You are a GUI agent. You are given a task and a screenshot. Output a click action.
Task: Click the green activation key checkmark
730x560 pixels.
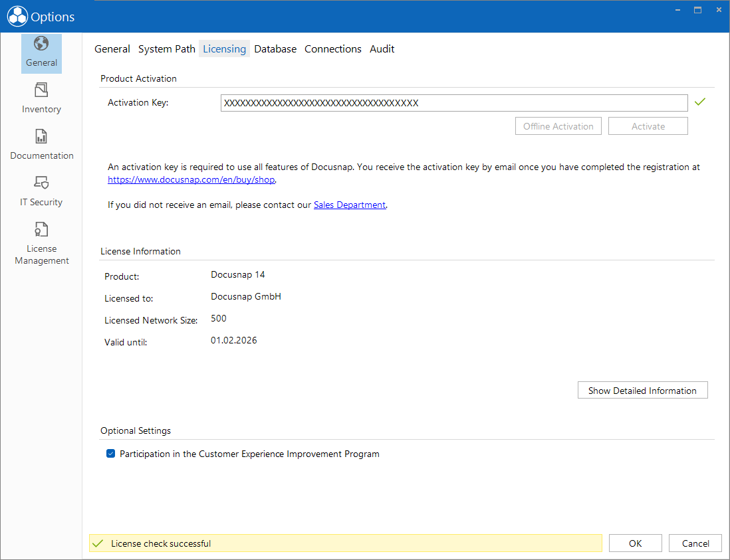[x=699, y=102]
